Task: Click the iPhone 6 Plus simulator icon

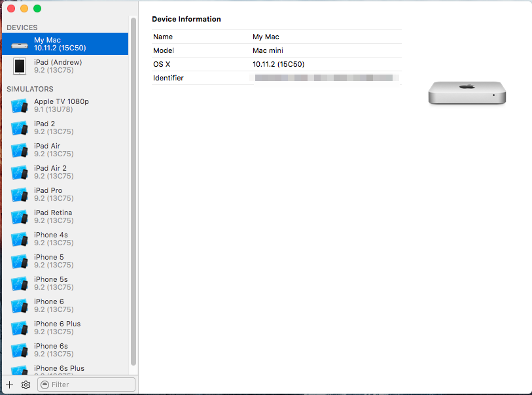Action: [20, 328]
